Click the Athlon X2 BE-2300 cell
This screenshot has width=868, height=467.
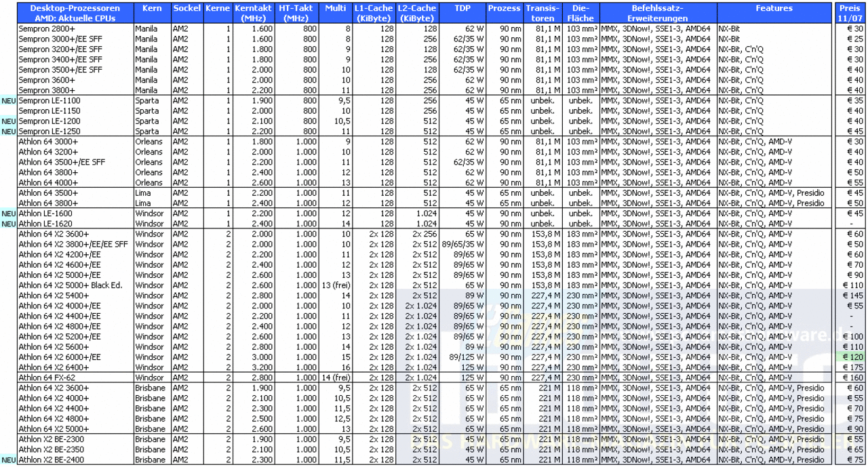75,439
